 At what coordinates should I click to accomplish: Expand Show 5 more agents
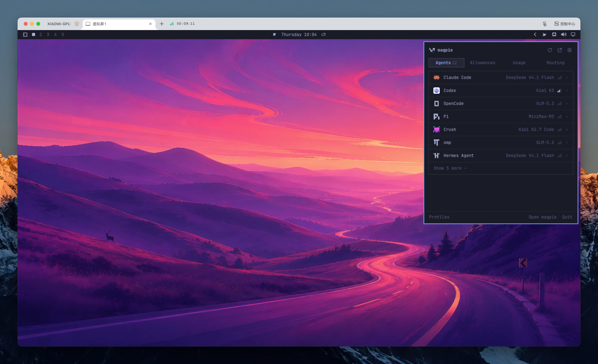pyautogui.click(x=450, y=168)
